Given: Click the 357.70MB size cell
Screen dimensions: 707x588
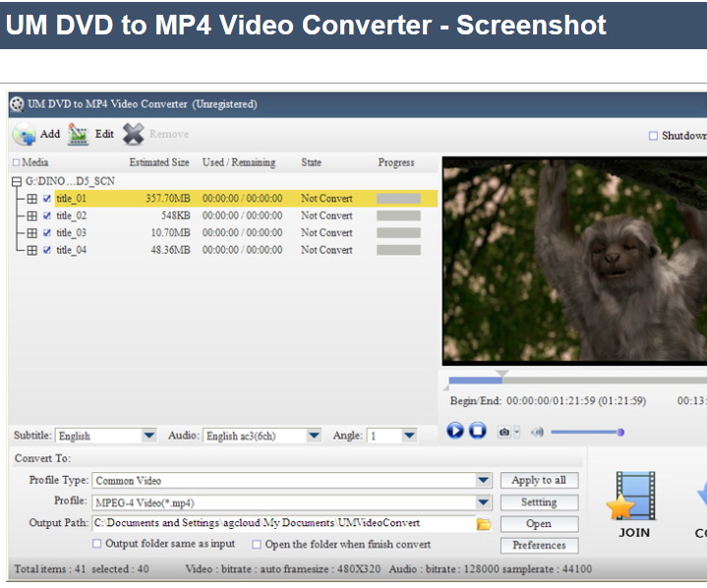Looking at the screenshot, I should [168, 199].
